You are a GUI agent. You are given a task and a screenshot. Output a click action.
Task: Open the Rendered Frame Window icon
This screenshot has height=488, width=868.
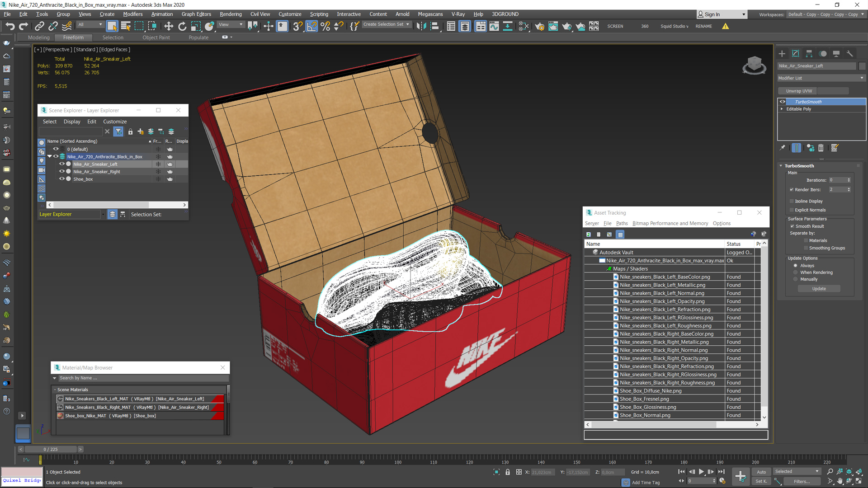tap(553, 26)
